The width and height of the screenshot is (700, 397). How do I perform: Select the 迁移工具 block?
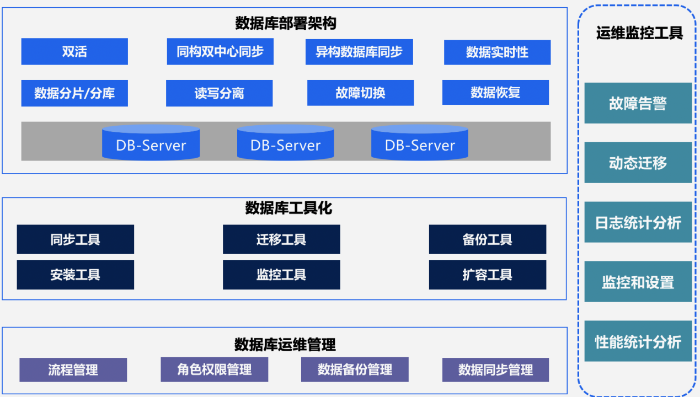point(281,239)
